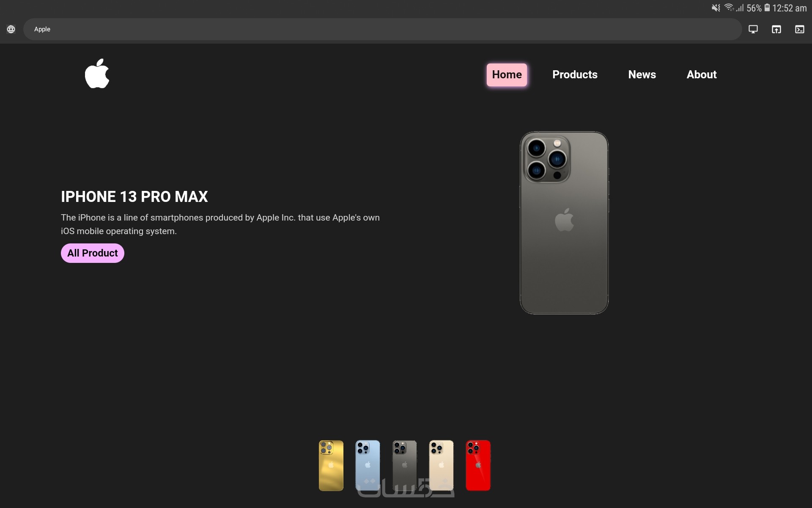The image size is (812, 508).
Task: Click the white Apple logo
Action: (x=97, y=74)
